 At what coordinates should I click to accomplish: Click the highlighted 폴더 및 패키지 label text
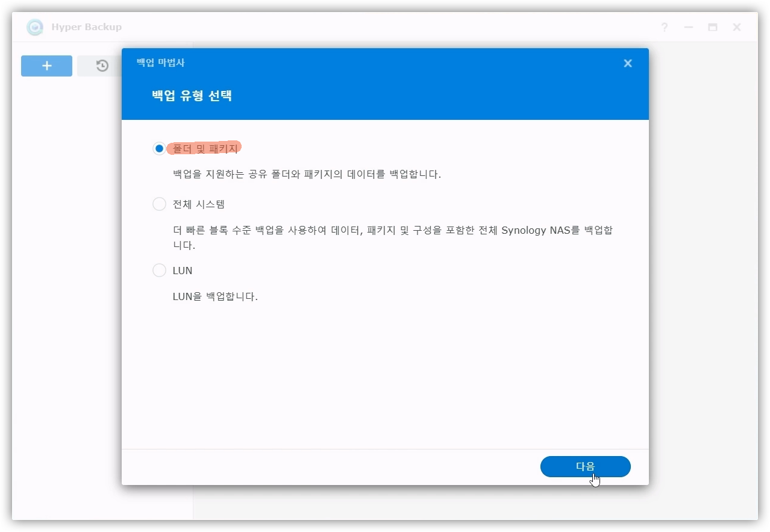[204, 148]
